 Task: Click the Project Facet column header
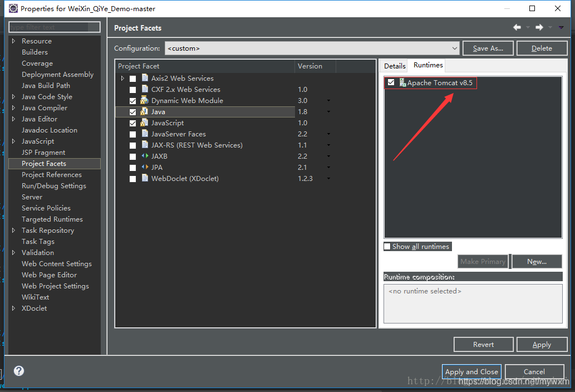pos(205,66)
